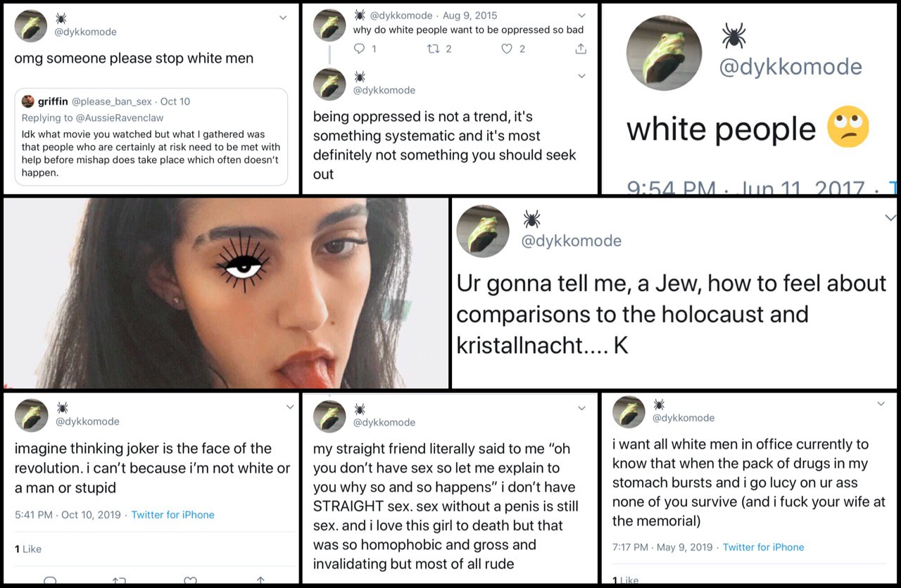The width and height of the screenshot is (901, 588).
Task: Like the Aug 9, 2015 tweet
Action: click(x=507, y=49)
